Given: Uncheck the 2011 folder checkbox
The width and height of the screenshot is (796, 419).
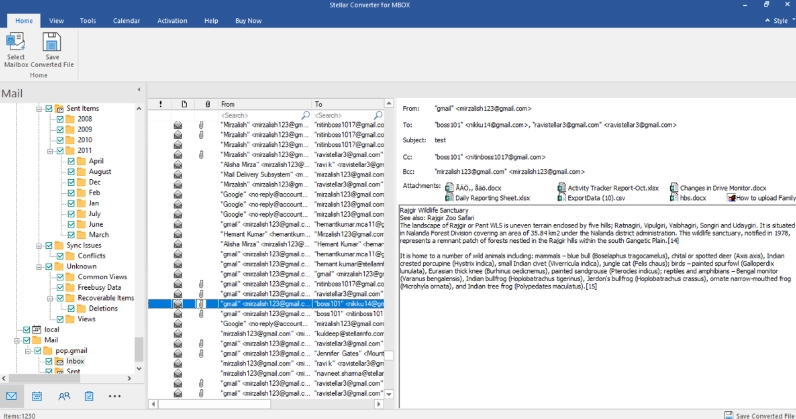Looking at the screenshot, I should tap(60, 150).
